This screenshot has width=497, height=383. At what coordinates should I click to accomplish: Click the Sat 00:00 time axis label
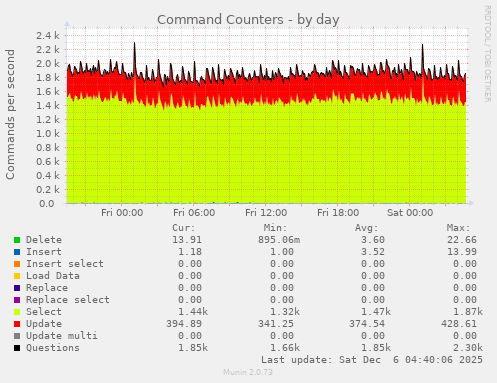click(x=410, y=213)
